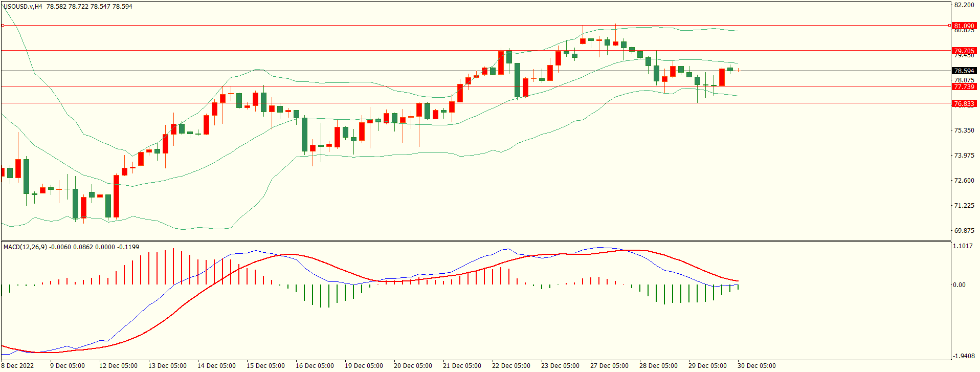Select the 69.875 price scale value
The image size is (980, 372).
tap(964, 231)
